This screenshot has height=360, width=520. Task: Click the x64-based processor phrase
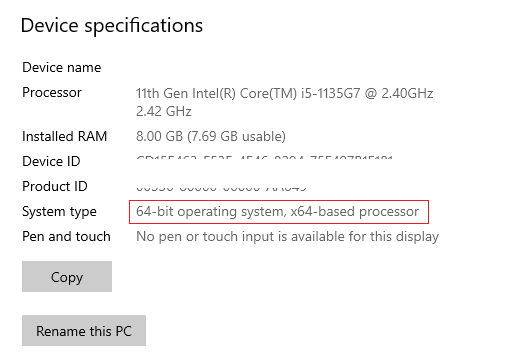click(x=354, y=212)
